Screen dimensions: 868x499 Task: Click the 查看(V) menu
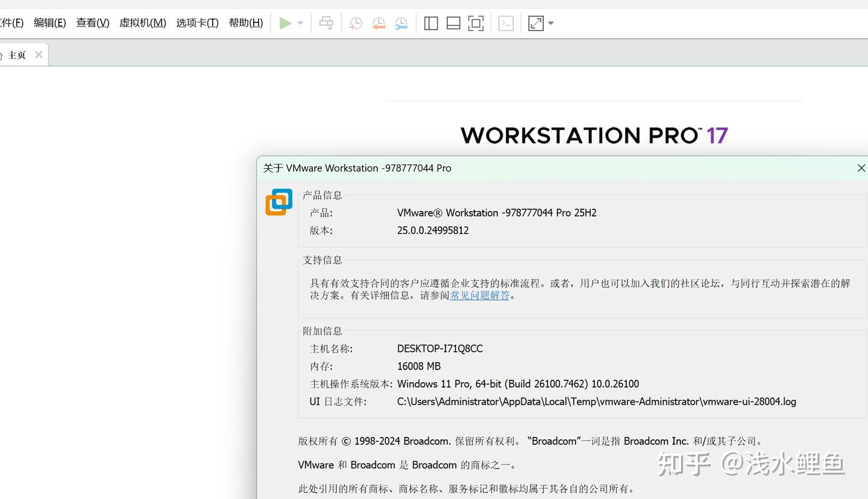(92, 22)
